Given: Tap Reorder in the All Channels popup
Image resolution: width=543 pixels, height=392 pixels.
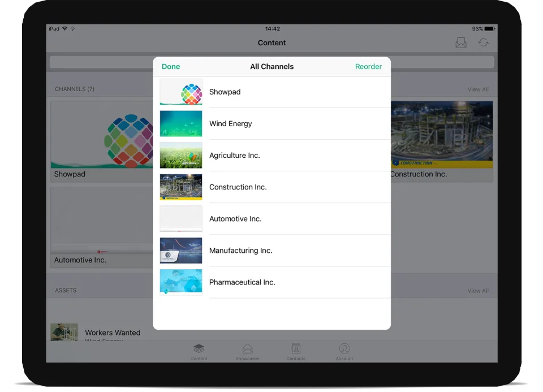Looking at the screenshot, I should tap(368, 67).
